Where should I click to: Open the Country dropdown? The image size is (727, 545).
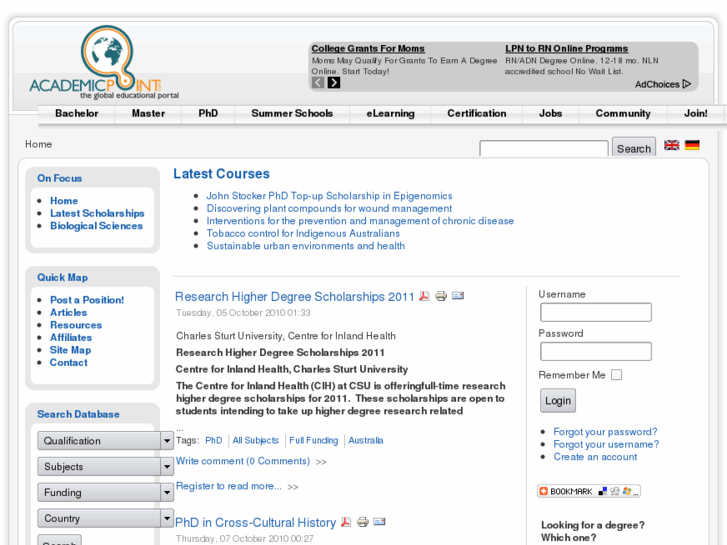point(105,518)
